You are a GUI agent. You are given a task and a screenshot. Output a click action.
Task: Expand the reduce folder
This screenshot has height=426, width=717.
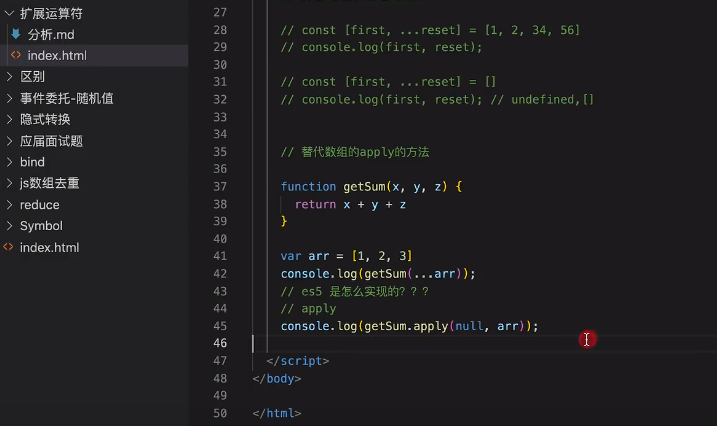(x=9, y=204)
